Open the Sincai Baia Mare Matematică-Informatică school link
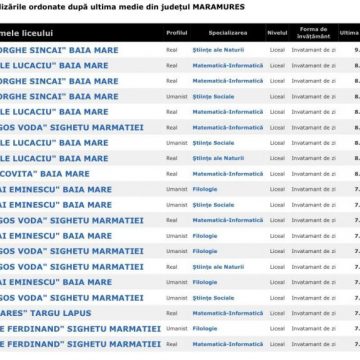 coord(59,81)
